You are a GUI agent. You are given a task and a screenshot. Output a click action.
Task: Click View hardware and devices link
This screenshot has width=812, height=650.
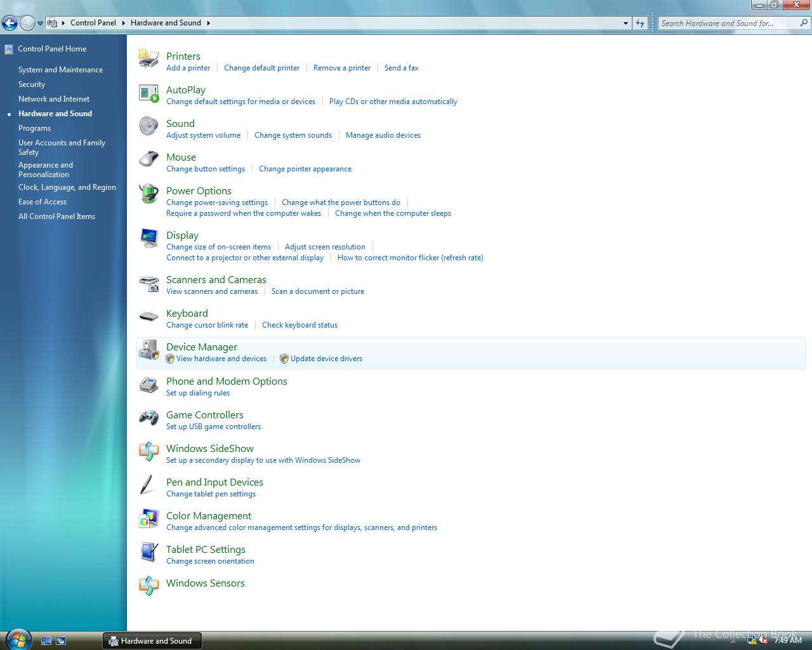(221, 359)
